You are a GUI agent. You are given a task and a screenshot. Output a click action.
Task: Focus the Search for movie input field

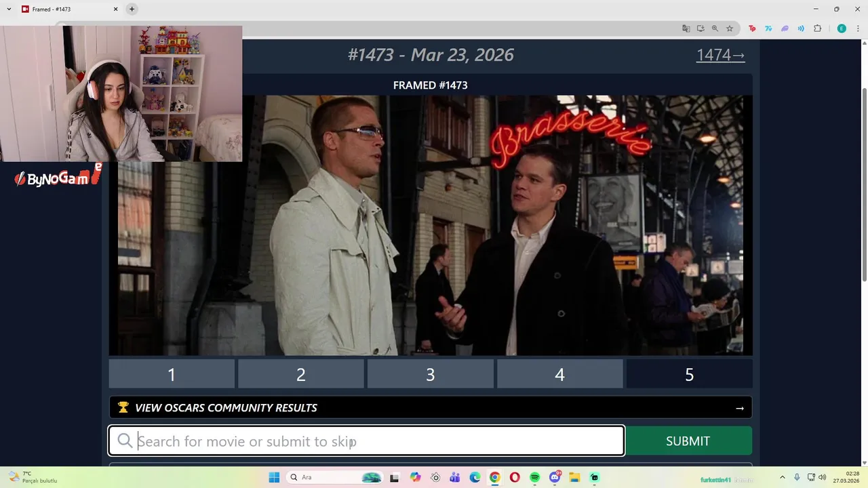pyautogui.click(x=366, y=441)
